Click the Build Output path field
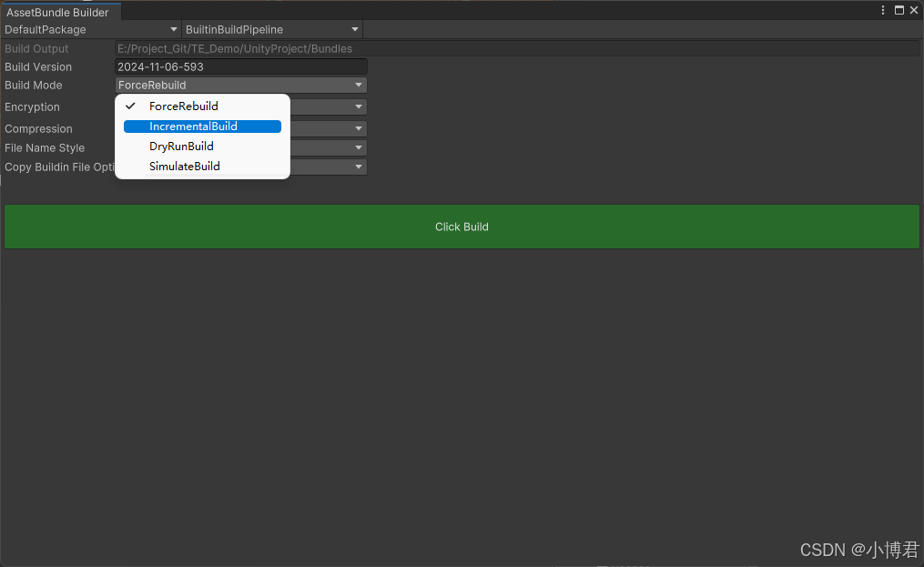The image size is (924, 567). 517,48
